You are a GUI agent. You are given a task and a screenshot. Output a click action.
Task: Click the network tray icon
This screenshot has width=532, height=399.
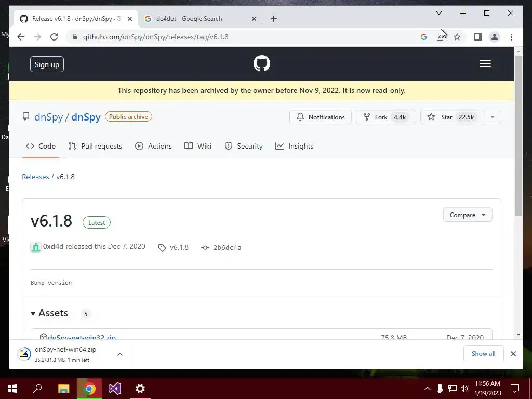point(453,389)
